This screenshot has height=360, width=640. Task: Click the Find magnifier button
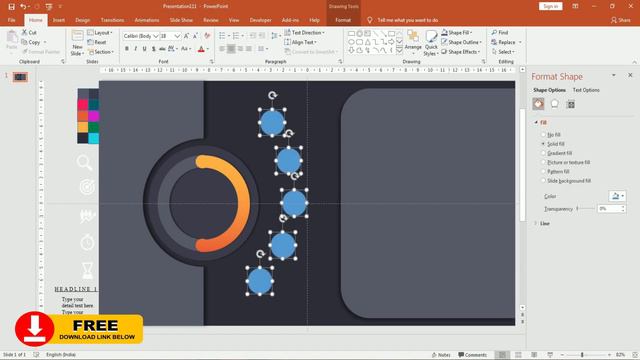tap(500, 32)
